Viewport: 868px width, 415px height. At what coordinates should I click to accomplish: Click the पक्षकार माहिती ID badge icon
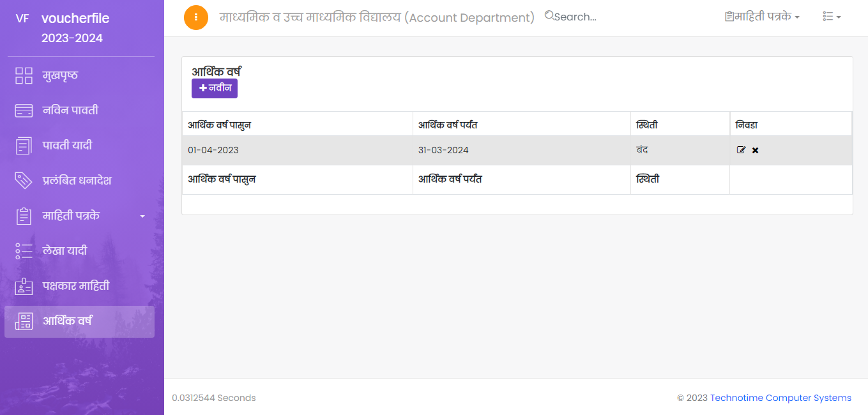coord(24,286)
